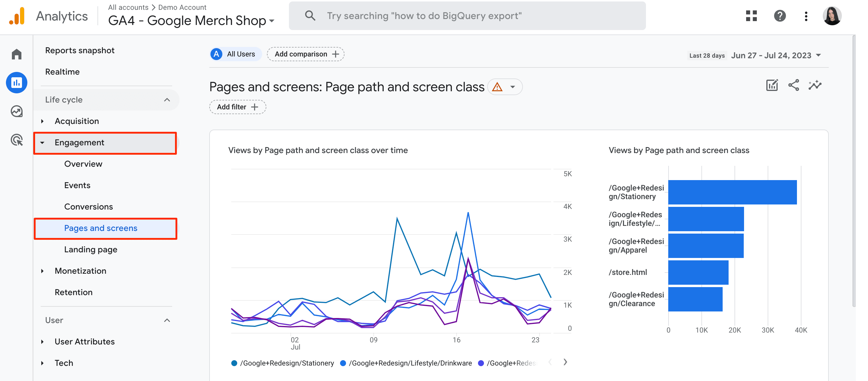Click the Demo Account breadcrumb link
This screenshot has height=381, width=868.
(x=182, y=7)
